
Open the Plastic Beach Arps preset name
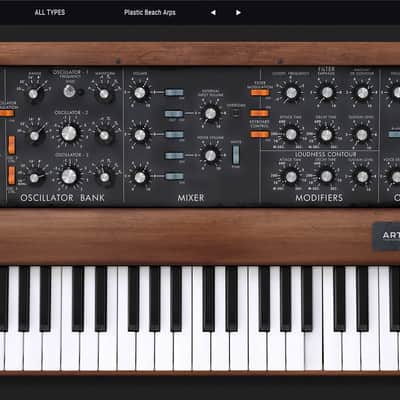pos(150,12)
